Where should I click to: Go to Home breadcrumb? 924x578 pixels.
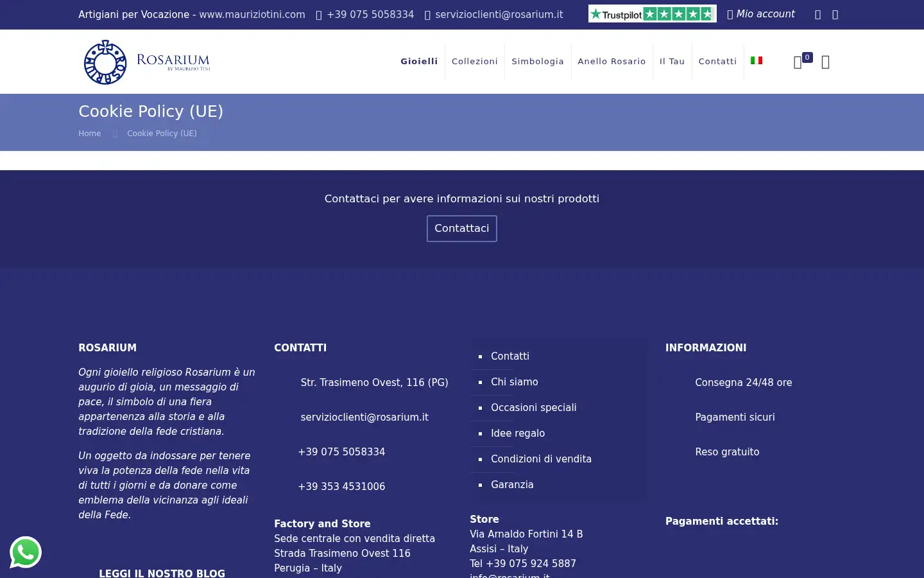click(90, 134)
